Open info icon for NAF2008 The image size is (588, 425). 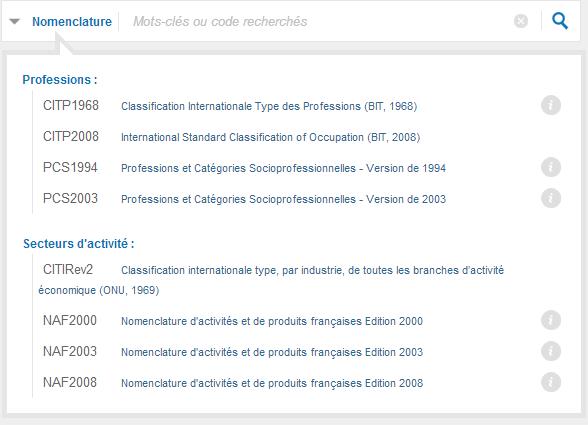click(x=551, y=382)
